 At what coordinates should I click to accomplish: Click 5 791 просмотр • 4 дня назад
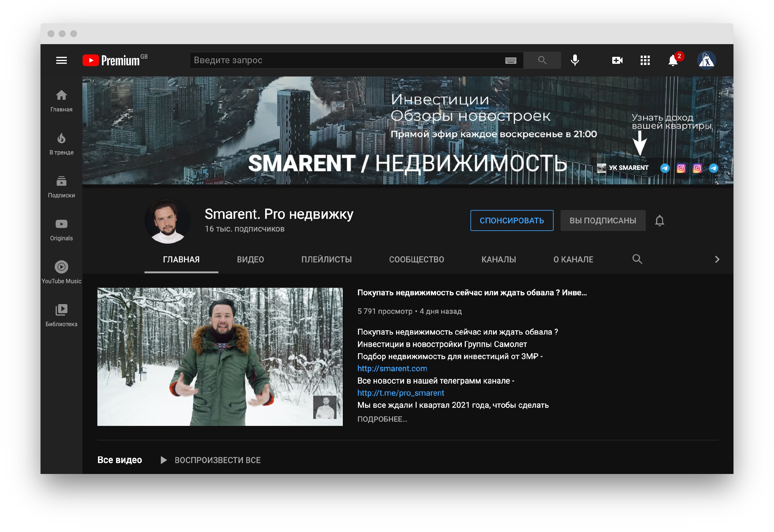pos(409,311)
